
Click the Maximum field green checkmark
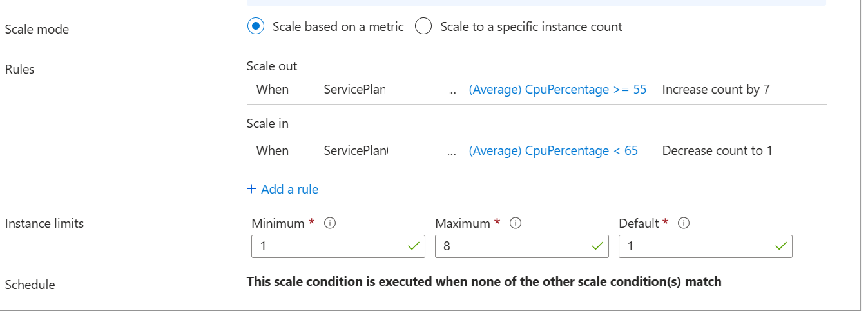tap(597, 246)
